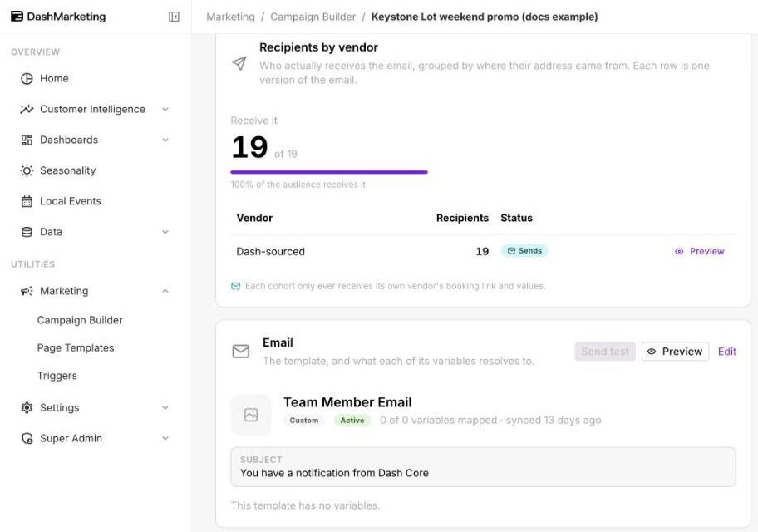Click the Seasonality sun icon

(x=27, y=170)
